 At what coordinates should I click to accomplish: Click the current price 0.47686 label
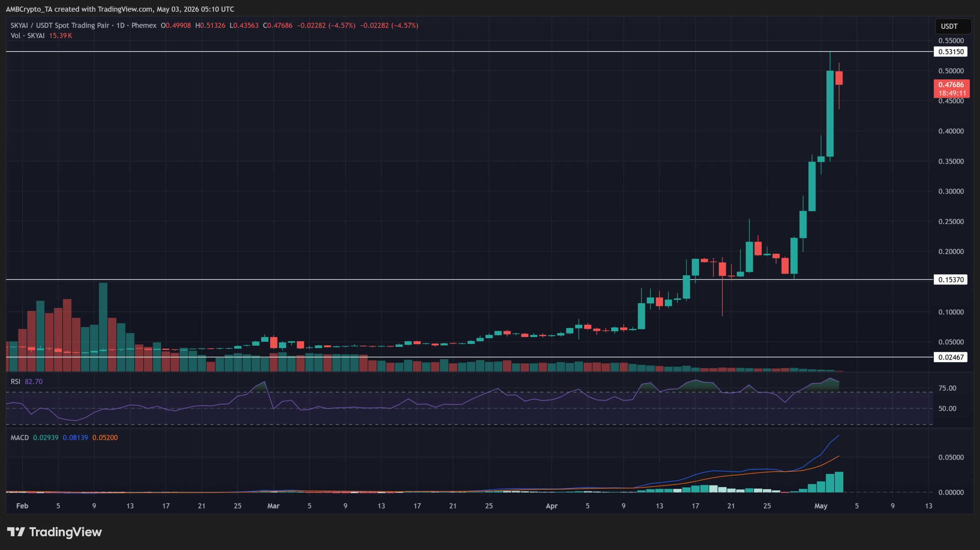952,85
